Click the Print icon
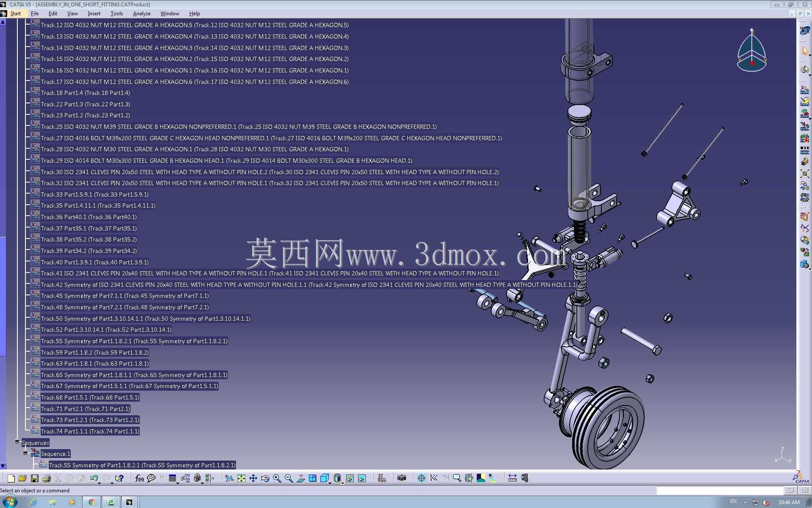Viewport: 812px width, 508px height. [x=47, y=478]
